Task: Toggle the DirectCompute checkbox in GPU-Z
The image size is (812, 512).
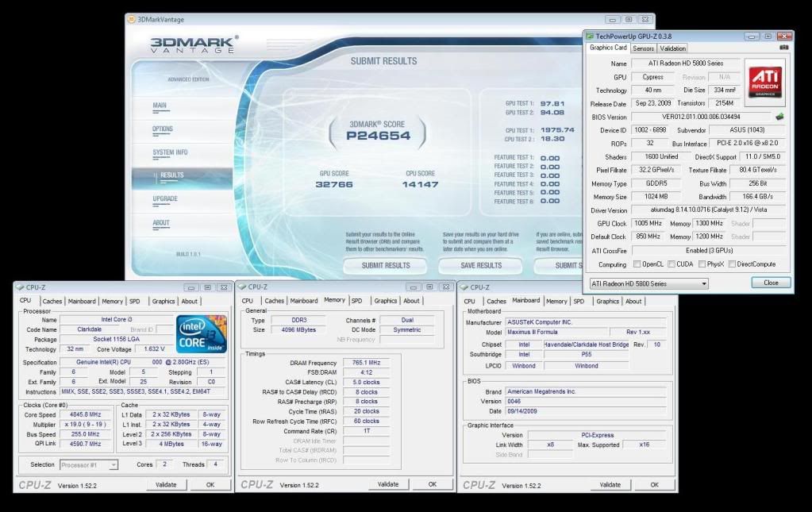Action: (732, 264)
